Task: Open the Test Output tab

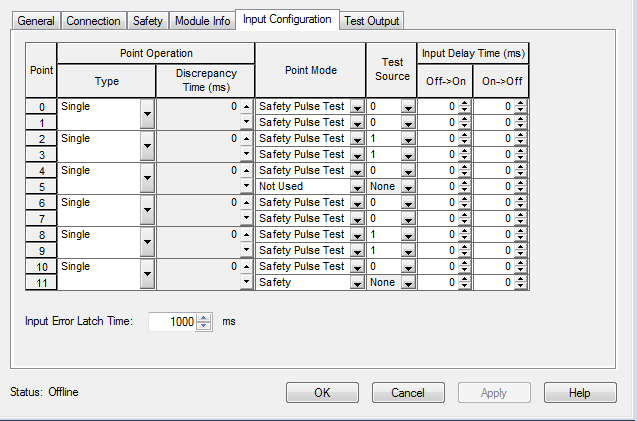Action: (x=371, y=21)
